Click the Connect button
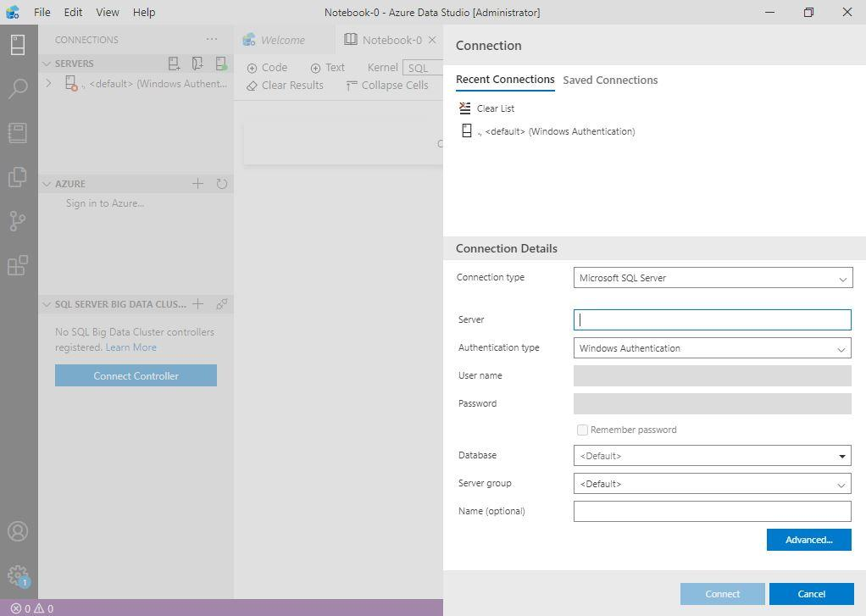The height and width of the screenshot is (616, 866). [x=723, y=594]
